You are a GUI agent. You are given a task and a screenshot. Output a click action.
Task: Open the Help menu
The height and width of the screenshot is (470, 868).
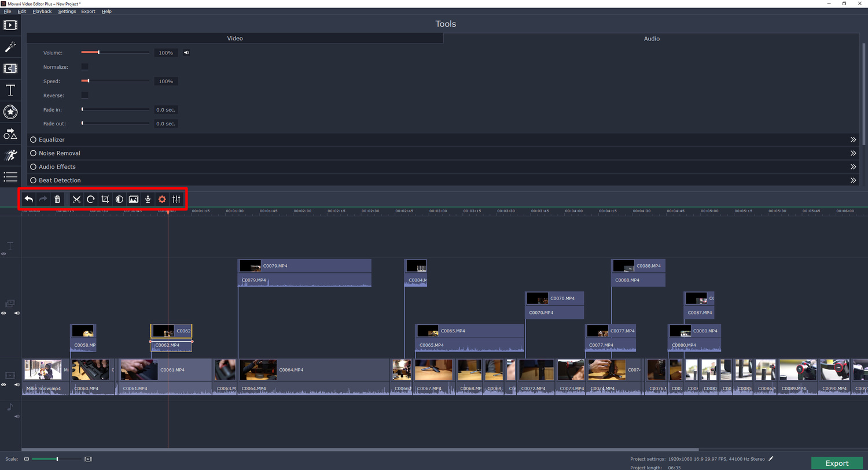(x=106, y=12)
